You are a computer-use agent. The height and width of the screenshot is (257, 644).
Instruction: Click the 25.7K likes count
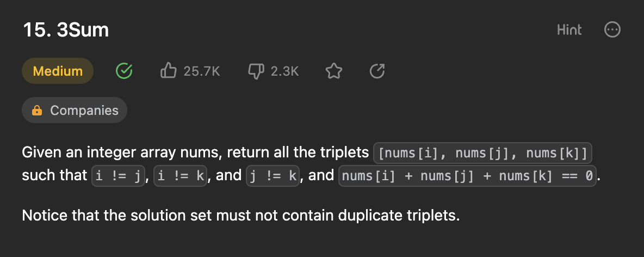tap(202, 71)
